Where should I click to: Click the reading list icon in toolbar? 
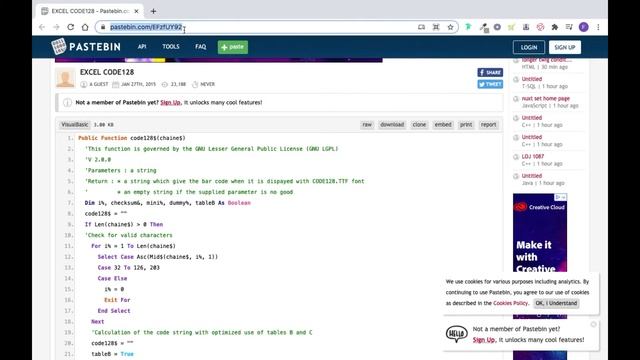point(569,27)
